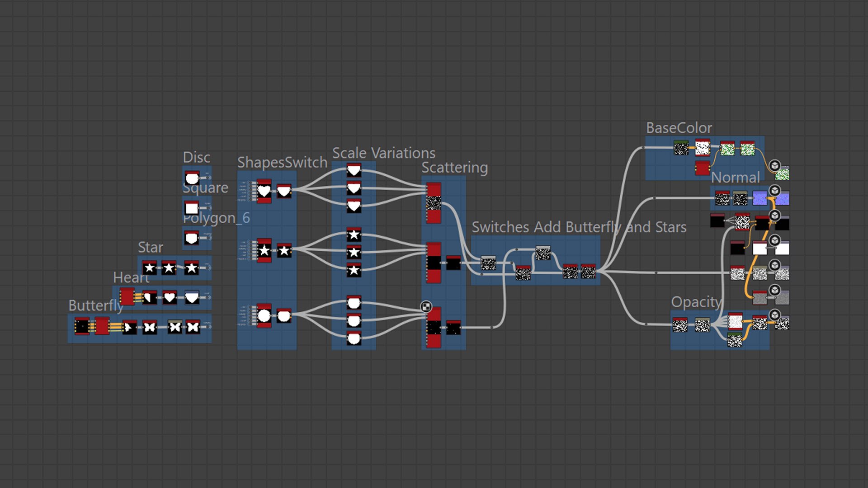The image size is (868, 488).
Task: Click the Opacity frame title
Action: tap(696, 302)
